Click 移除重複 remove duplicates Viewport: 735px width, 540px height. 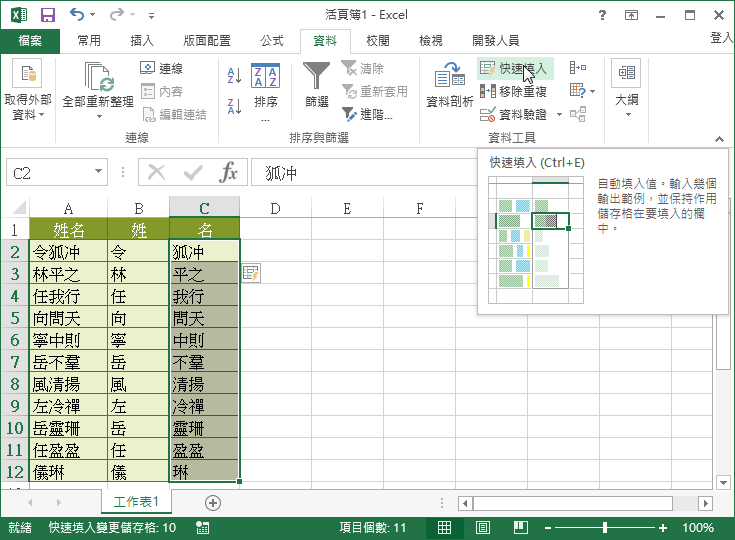513,91
